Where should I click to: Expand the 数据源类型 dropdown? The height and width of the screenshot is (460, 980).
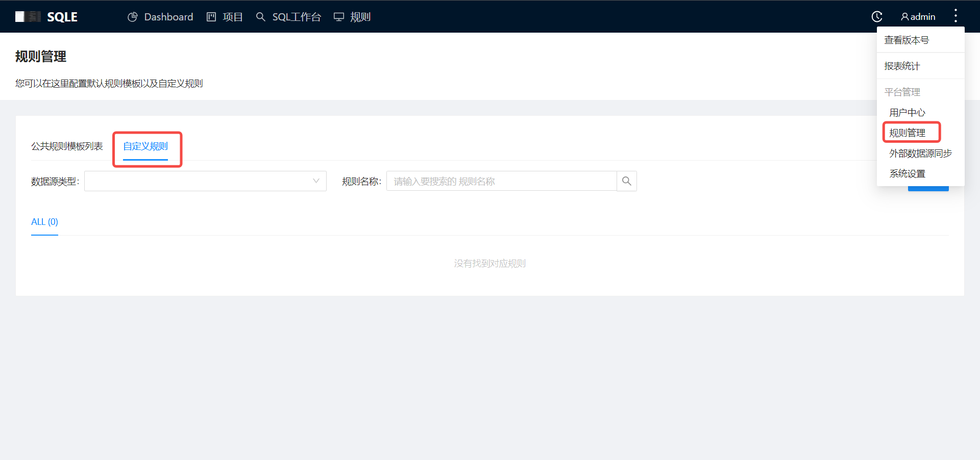click(205, 181)
